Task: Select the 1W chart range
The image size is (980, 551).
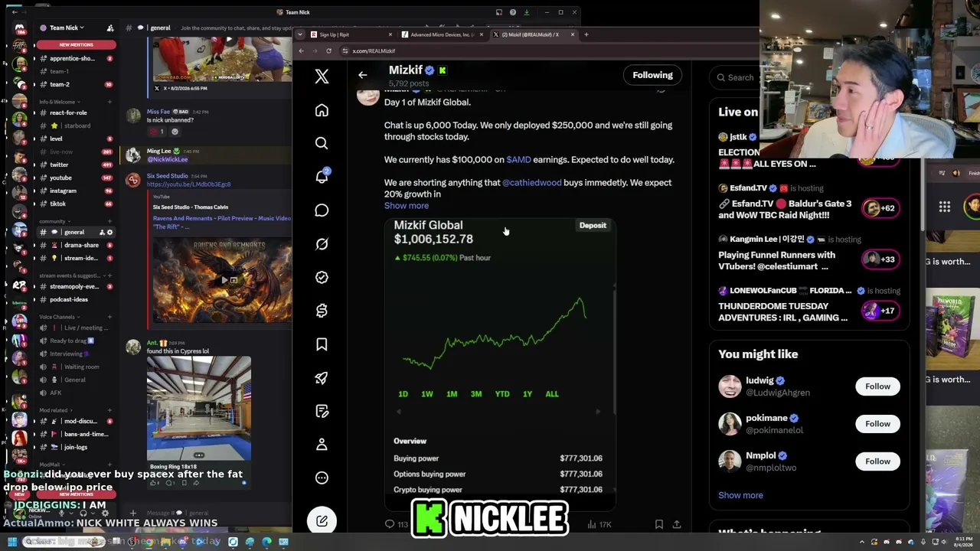Action: [x=427, y=394]
